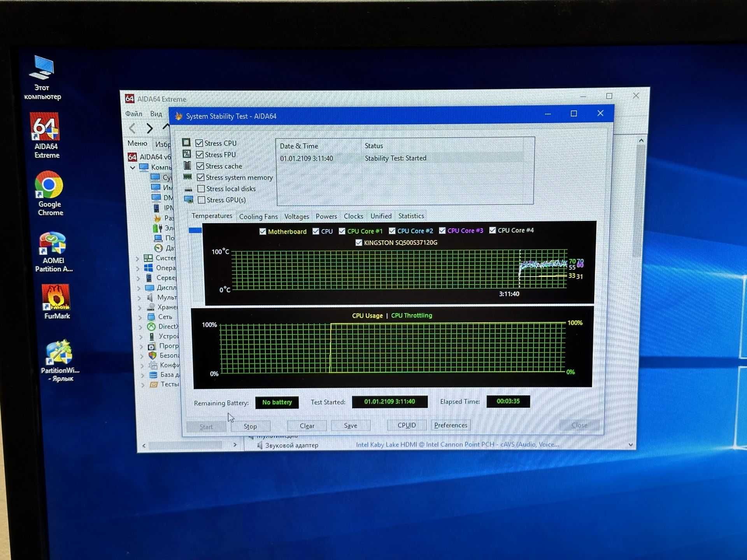Viewport: 747px width, 560px height.
Task: Open the Этот компьютер desktop icon
Action: [x=42, y=77]
